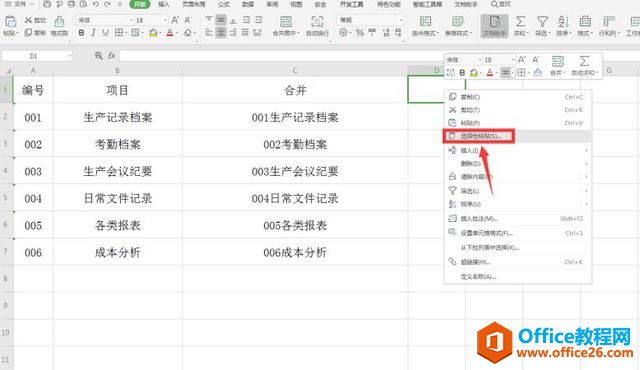The image size is (640, 370).
Task: Click the ribbon Sort (排序) A-Z icon
Action: (x=563, y=22)
